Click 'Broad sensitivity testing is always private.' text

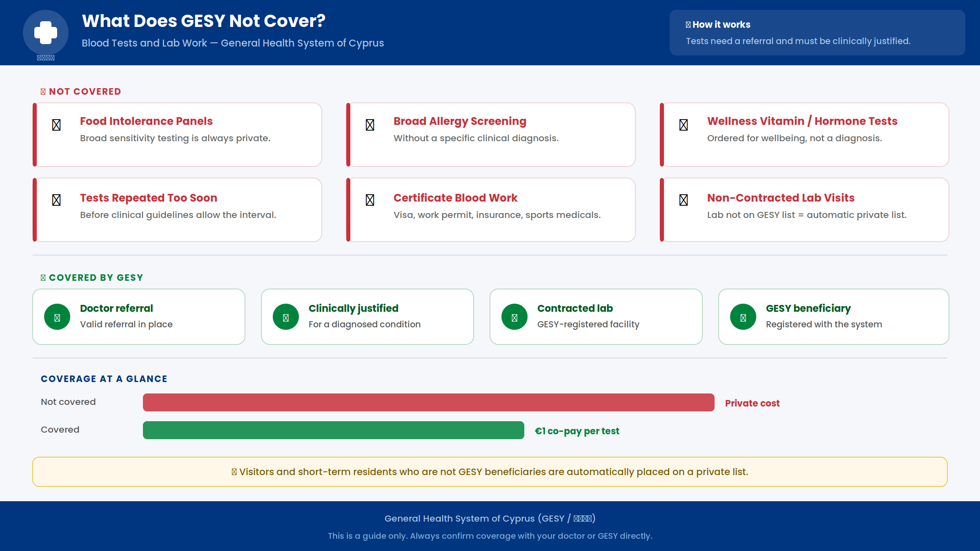coord(175,138)
